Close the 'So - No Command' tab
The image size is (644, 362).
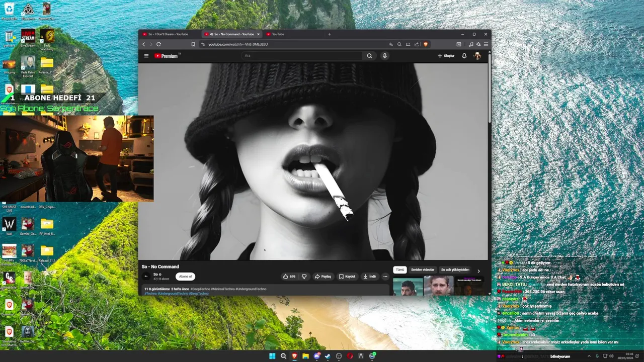(259, 34)
